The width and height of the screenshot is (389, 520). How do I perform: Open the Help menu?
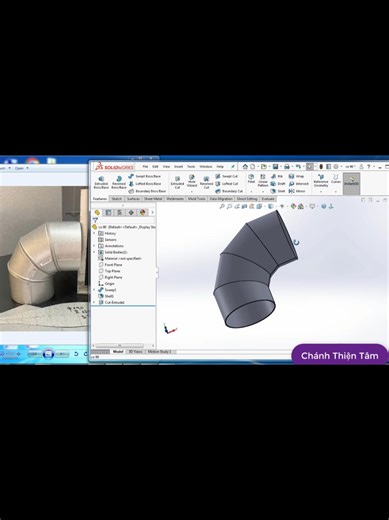[x=220, y=166]
